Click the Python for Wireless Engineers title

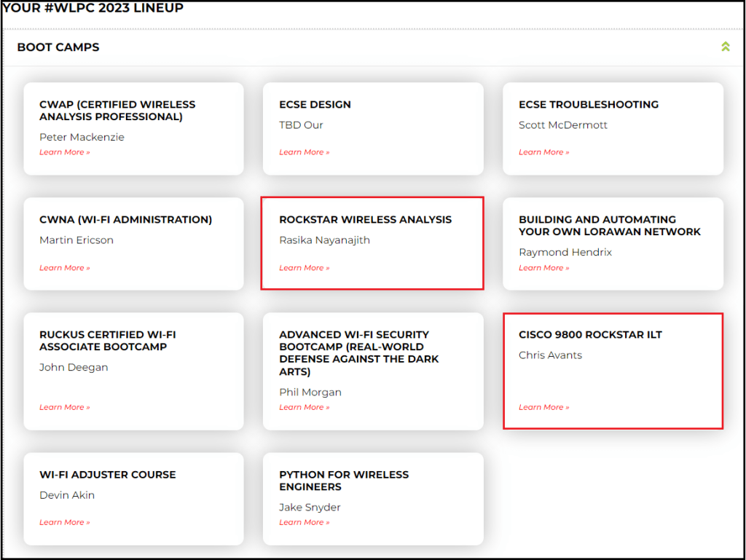tap(344, 481)
